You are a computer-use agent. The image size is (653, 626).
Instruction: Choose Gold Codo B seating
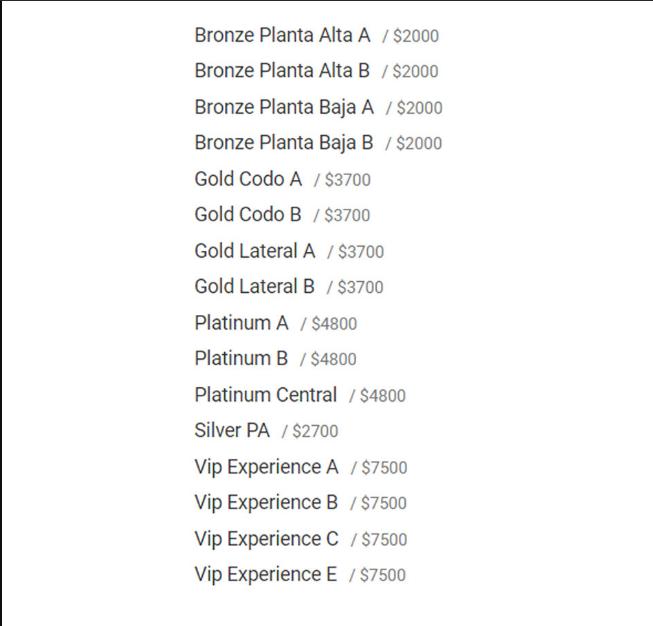[248, 215]
